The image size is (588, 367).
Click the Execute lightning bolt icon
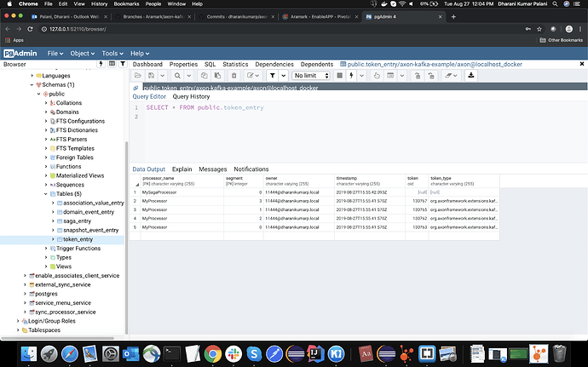point(351,76)
